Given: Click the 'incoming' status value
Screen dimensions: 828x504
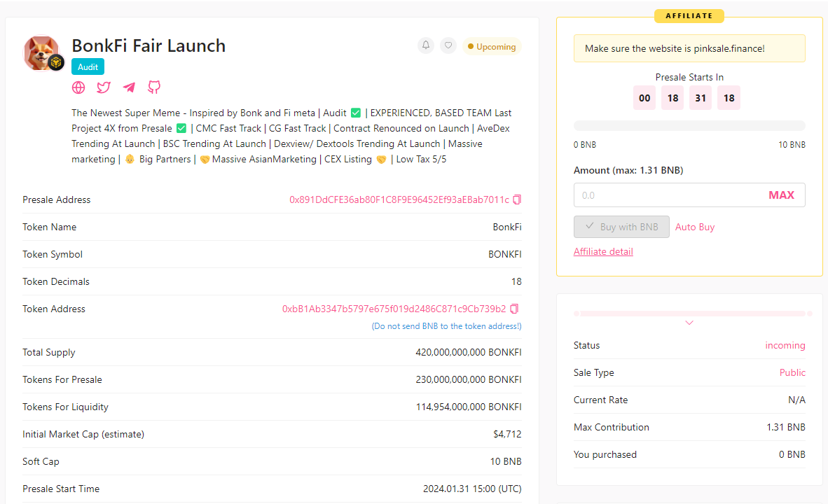Looking at the screenshot, I should (x=785, y=345).
